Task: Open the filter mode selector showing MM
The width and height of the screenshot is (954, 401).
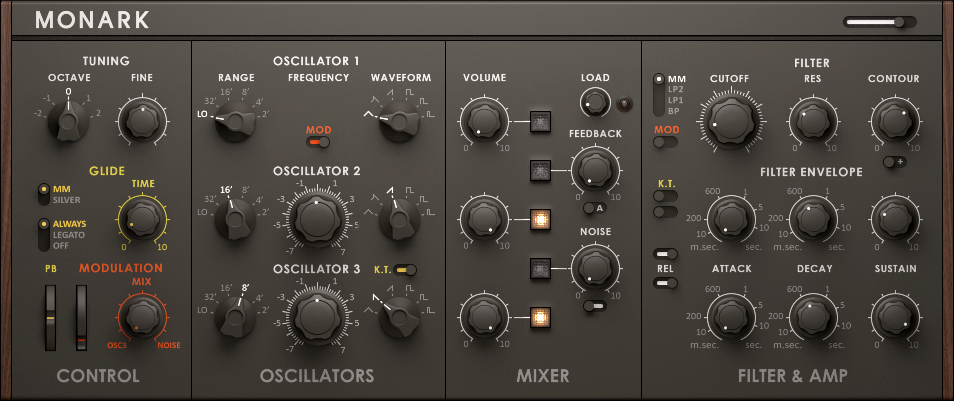Action: click(658, 79)
